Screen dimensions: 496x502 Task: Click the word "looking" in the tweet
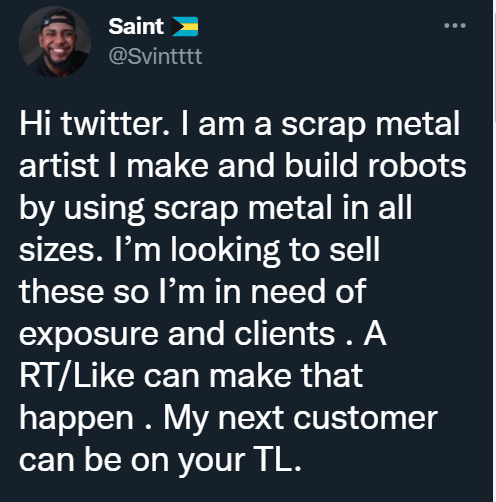tap(225, 251)
